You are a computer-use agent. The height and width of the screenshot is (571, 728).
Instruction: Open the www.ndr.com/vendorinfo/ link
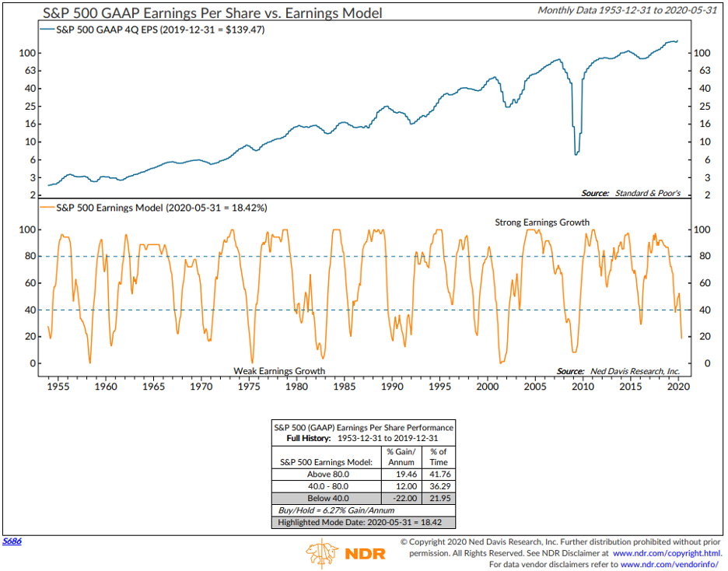point(669,564)
